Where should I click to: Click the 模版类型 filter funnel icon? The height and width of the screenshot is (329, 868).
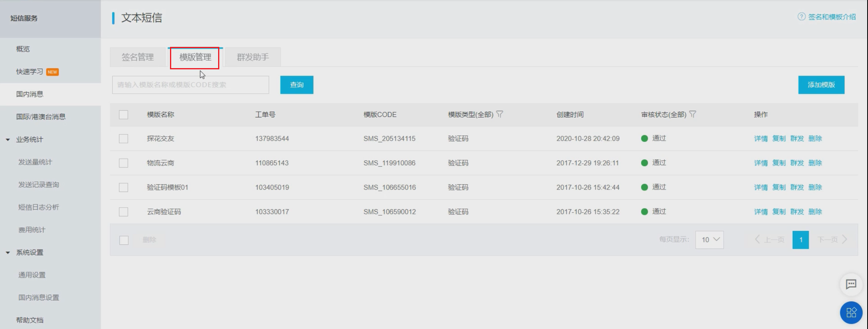(500, 114)
